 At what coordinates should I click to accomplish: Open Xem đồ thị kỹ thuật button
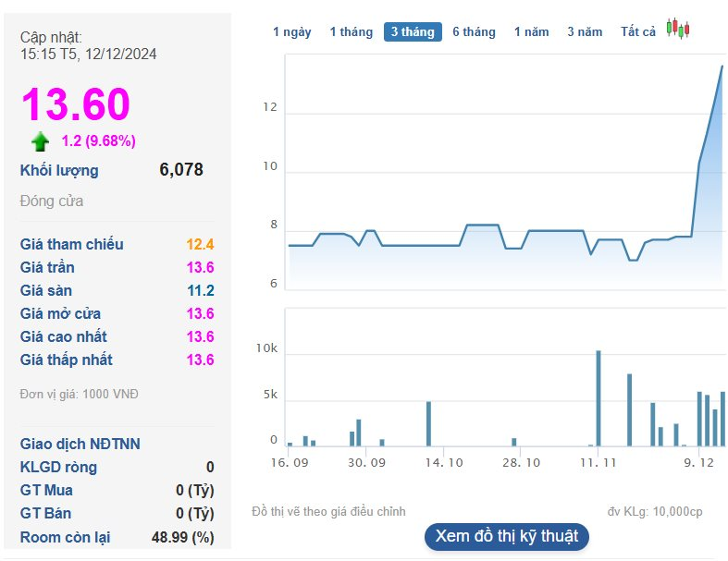click(x=507, y=536)
